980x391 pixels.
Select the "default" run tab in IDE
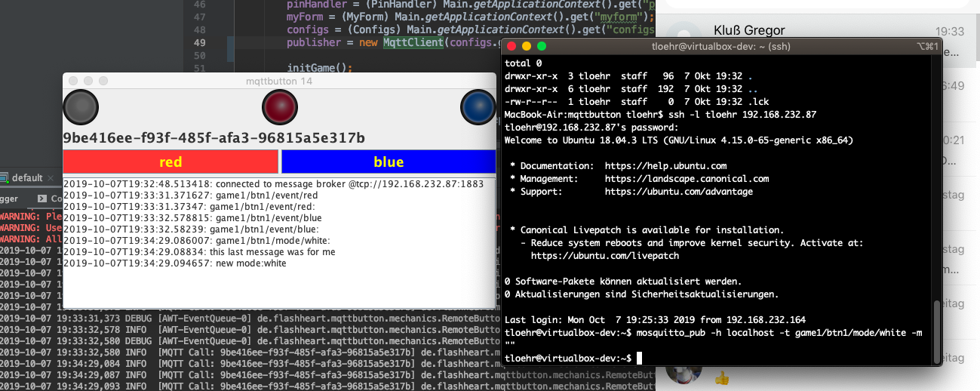27,178
